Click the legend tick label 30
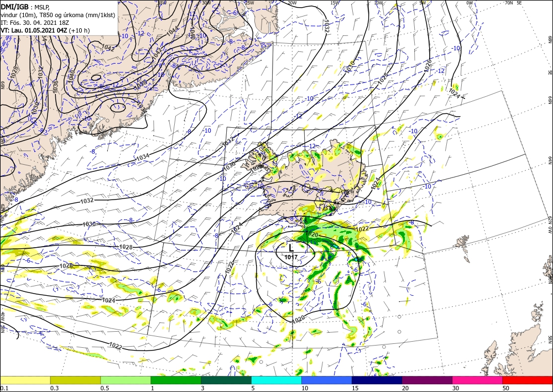The width and height of the screenshot is (553, 392). point(455,388)
